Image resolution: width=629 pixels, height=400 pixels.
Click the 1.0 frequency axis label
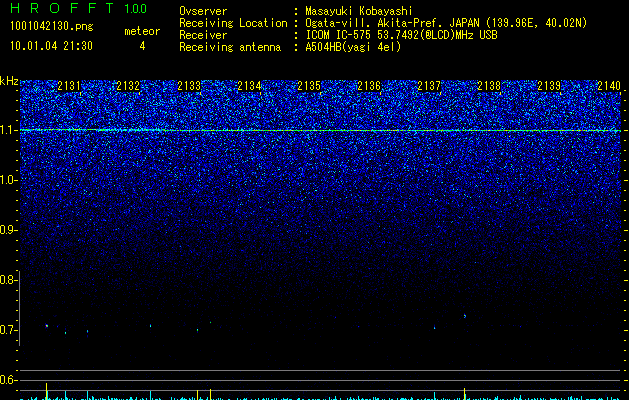coord(9,180)
